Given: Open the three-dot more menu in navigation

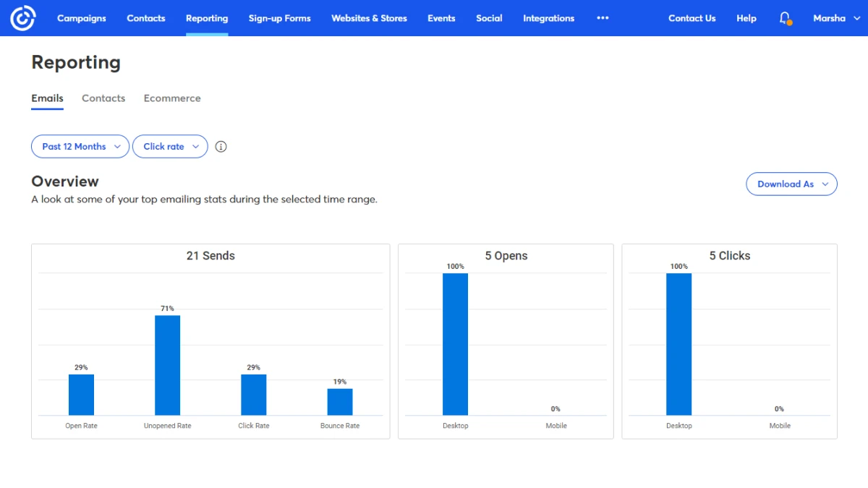Looking at the screenshot, I should [603, 18].
